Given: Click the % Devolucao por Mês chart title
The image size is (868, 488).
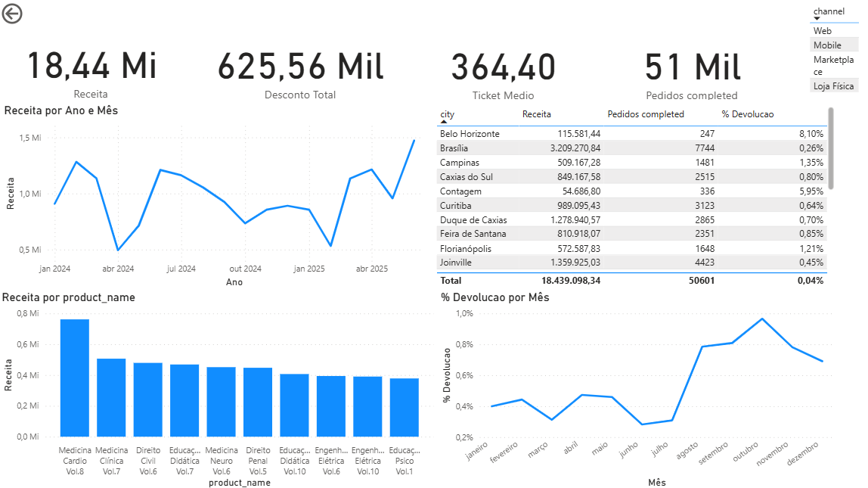Looking at the screenshot, I should 494,297.
